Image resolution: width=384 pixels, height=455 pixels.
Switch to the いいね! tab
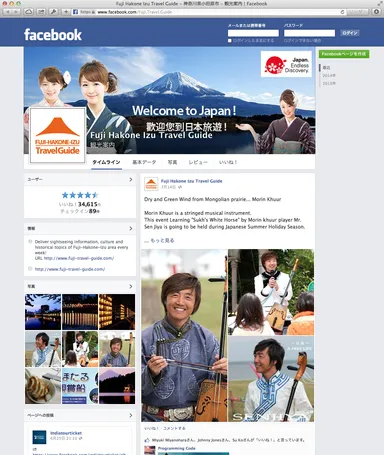[228, 162]
